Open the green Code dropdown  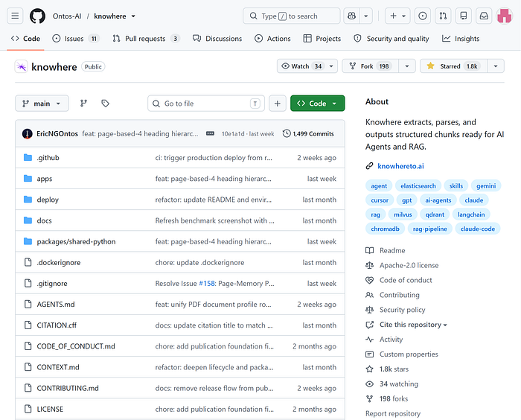[x=317, y=104]
